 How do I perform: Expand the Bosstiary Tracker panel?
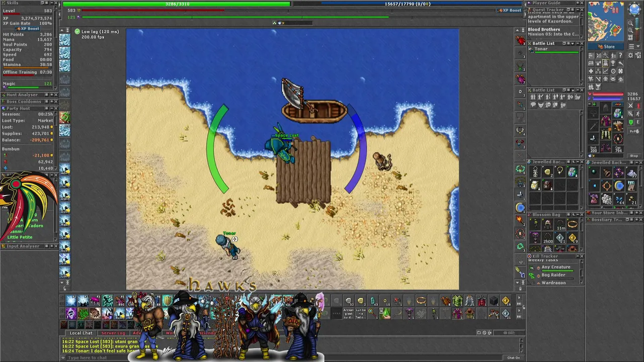636,220
